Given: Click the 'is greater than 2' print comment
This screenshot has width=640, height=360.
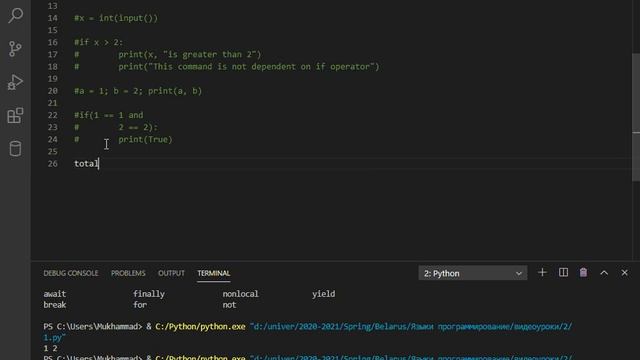Looking at the screenshot, I should (x=167, y=54).
